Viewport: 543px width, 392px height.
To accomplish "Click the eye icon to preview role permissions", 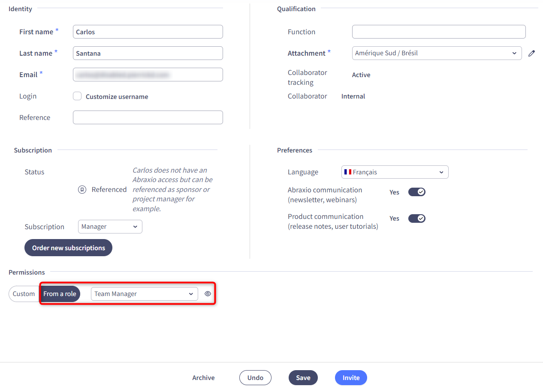I will (208, 294).
